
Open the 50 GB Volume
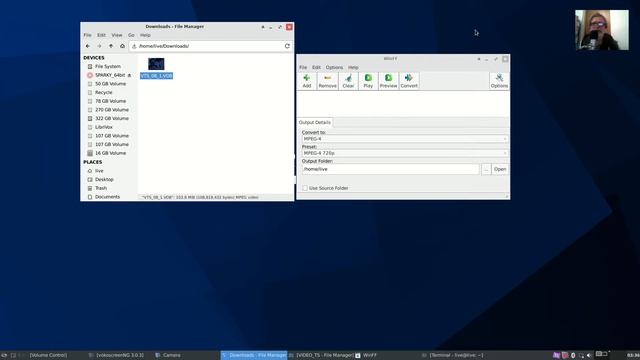110,84
